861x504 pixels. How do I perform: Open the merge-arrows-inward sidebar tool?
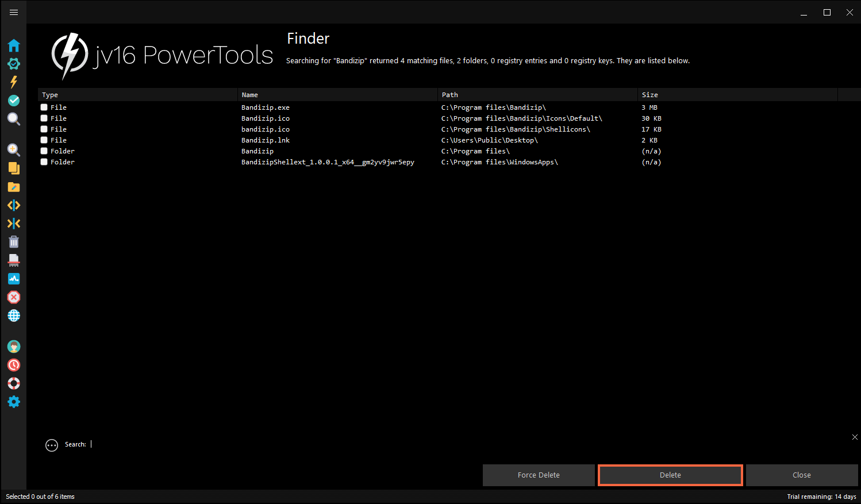pos(14,224)
